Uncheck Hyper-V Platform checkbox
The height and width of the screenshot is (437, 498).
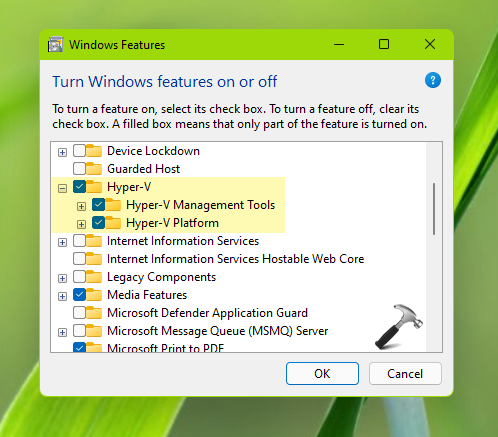tap(99, 223)
